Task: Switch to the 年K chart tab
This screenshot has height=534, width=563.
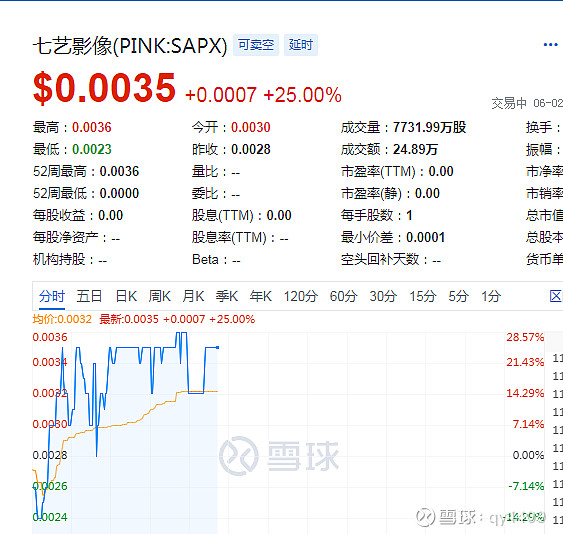Action: click(261, 297)
